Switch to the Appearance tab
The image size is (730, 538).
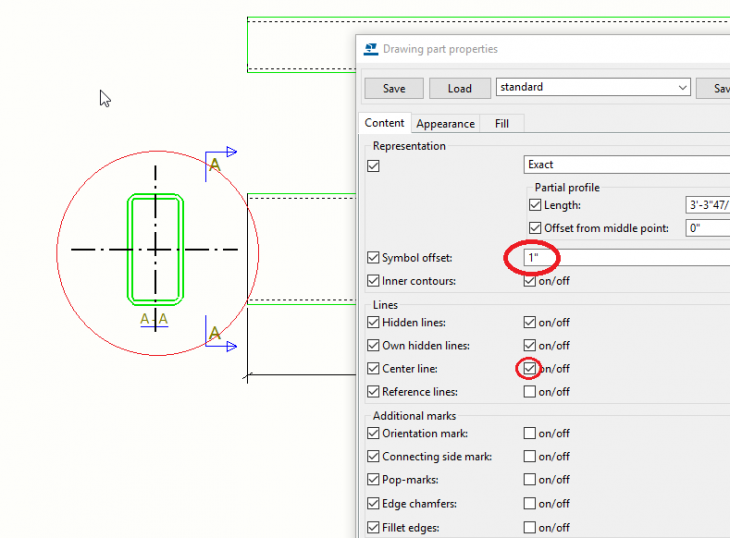point(446,124)
